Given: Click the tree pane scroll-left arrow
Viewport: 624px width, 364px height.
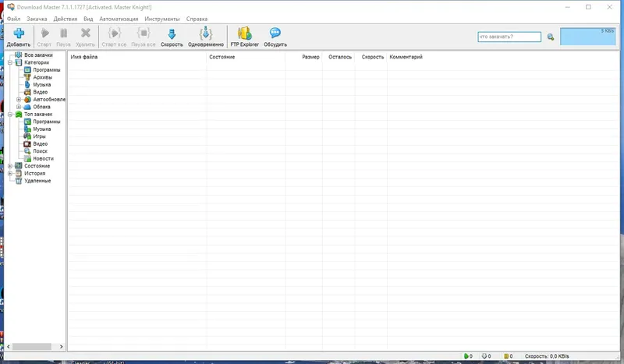Looking at the screenshot, I should coord(9,347).
